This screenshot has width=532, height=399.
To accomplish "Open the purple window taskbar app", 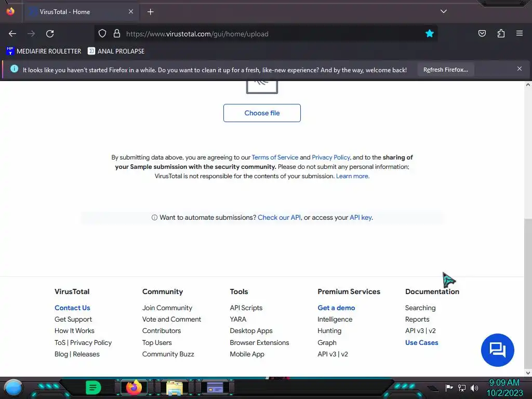I will coord(215,388).
